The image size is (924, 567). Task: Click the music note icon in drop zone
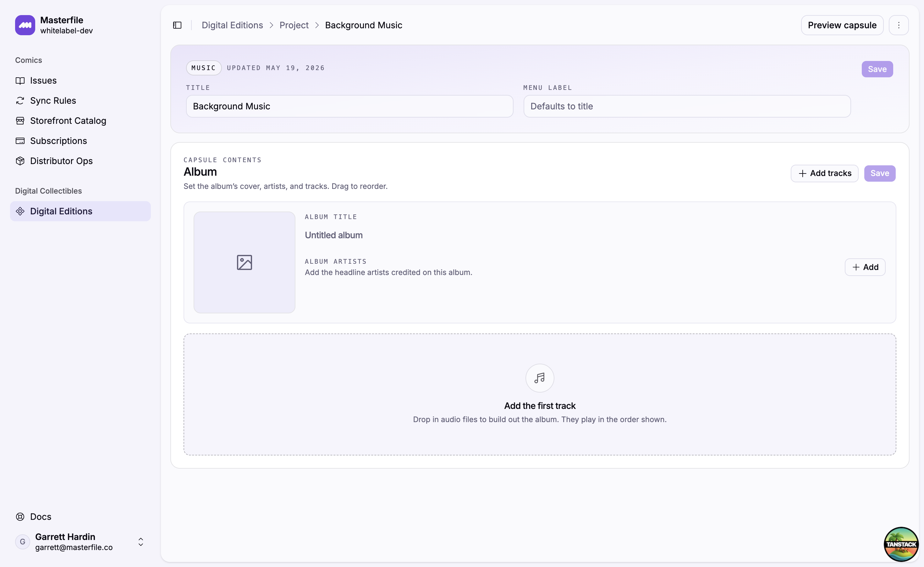[540, 378]
